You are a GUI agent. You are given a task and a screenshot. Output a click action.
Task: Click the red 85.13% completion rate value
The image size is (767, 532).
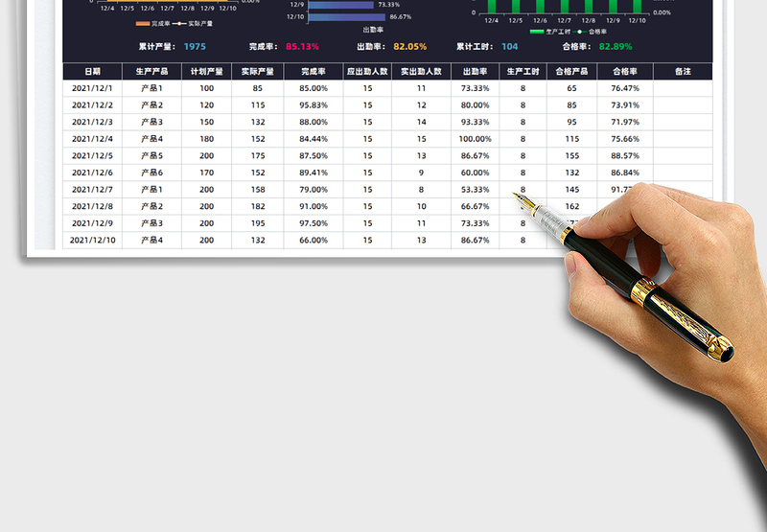[x=302, y=46]
